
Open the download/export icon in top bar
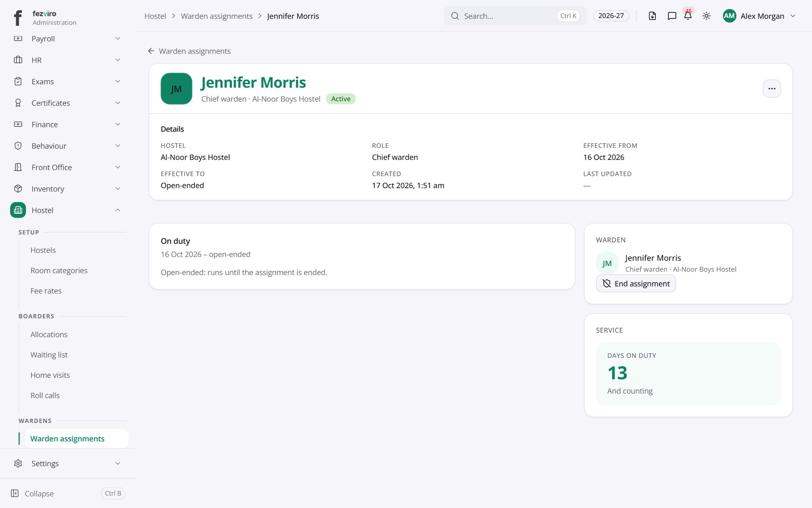click(652, 16)
